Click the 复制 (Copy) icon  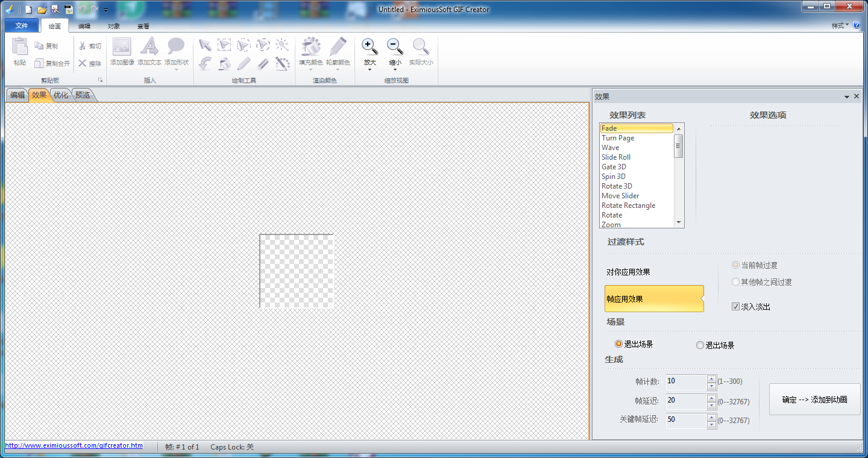pos(39,46)
